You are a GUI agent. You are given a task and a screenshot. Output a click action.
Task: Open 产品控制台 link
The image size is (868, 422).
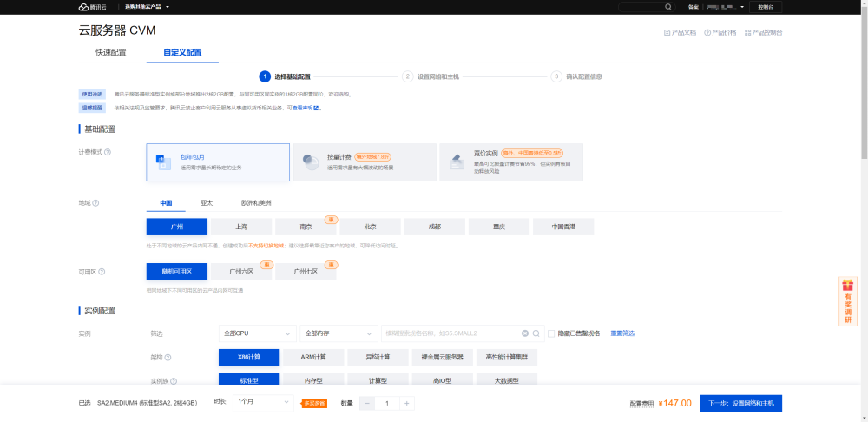(x=763, y=33)
